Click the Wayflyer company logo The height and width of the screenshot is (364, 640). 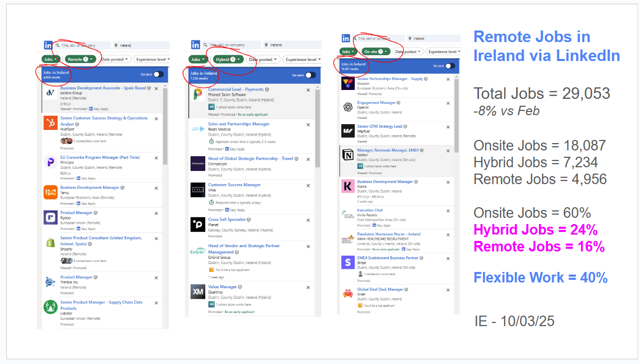348,132
